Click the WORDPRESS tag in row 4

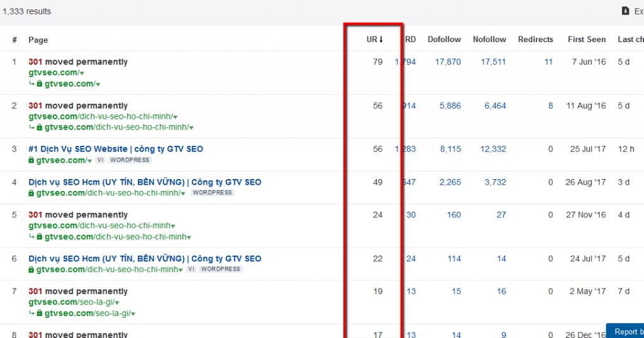pyautogui.click(x=213, y=193)
